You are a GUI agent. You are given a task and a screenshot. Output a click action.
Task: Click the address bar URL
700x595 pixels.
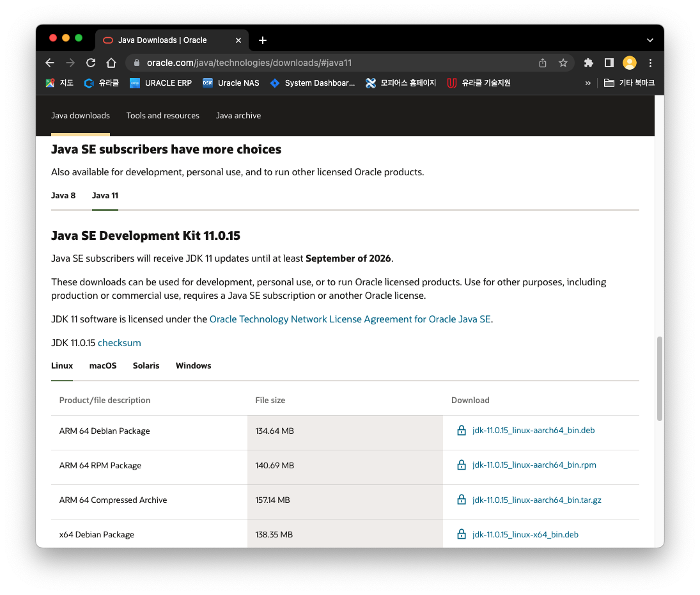249,63
